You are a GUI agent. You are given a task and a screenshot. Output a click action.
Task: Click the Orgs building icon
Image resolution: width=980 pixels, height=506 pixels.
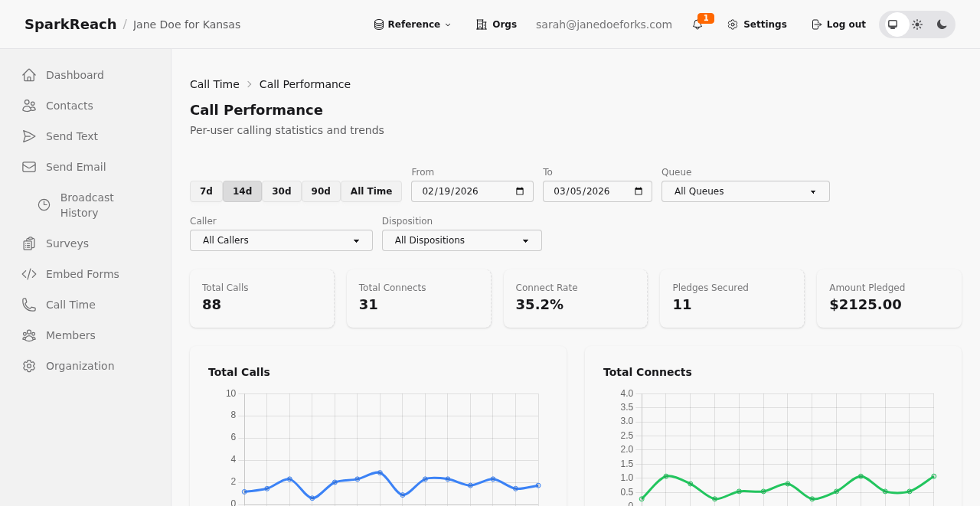coord(482,24)
